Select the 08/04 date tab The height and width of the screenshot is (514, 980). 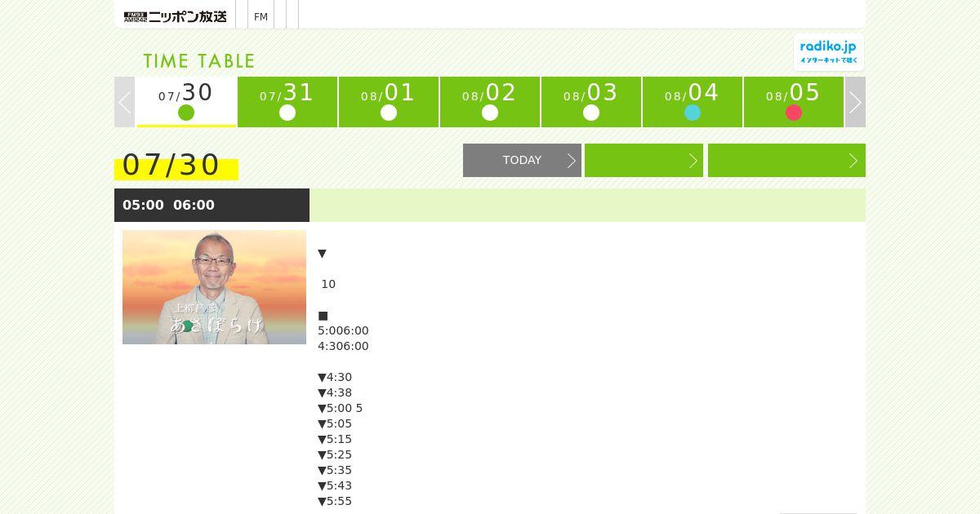(x=693, y=102)
